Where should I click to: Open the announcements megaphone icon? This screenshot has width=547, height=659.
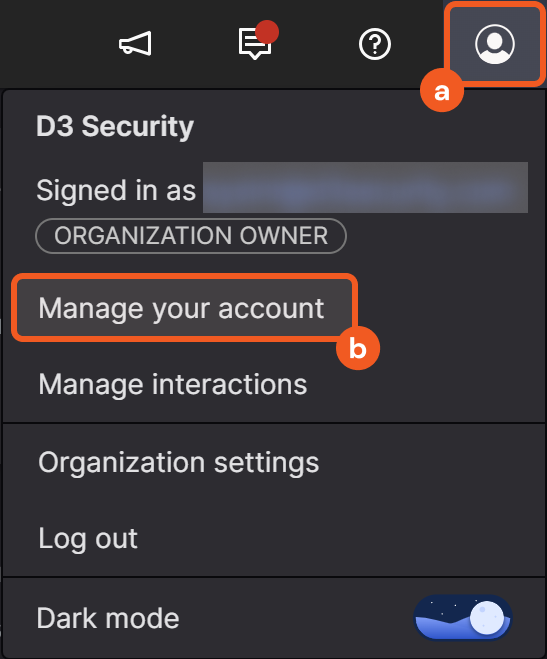click(x=135, y=43)
